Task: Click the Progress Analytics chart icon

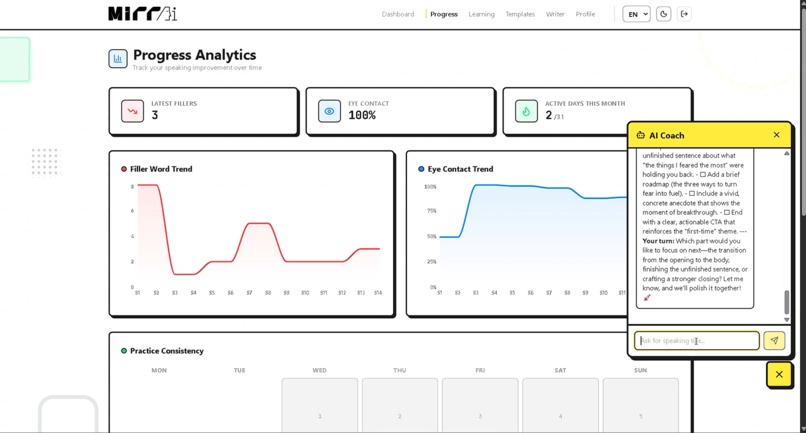Action: [118, 59]
